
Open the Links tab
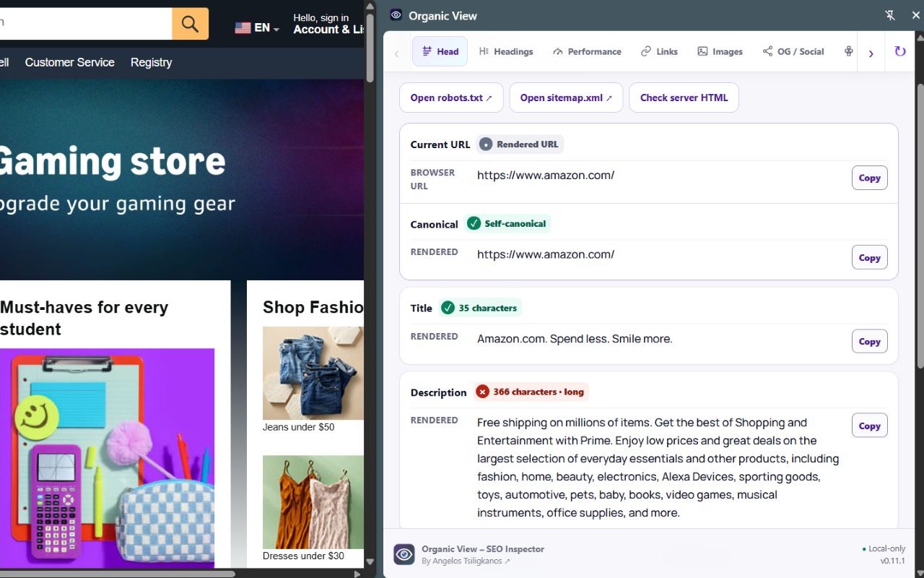pyautogui.click(x=659, y=51)
